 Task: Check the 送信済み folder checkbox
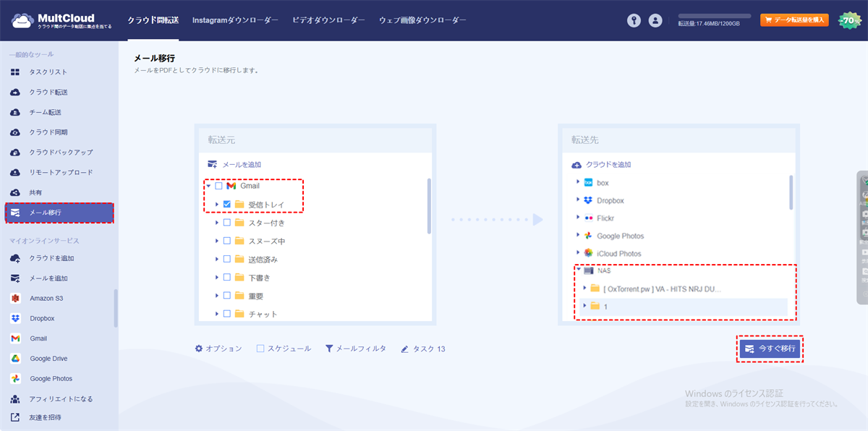(227, 259)
